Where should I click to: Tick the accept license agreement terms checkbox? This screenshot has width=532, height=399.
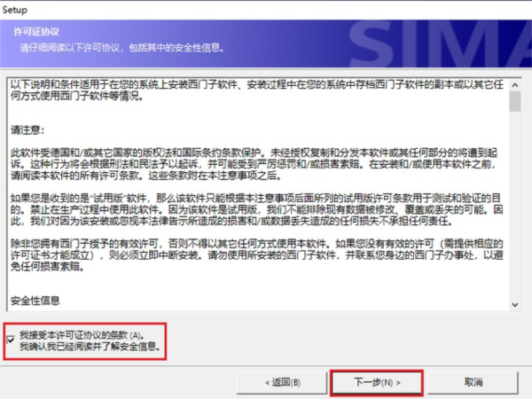[11, 340]
